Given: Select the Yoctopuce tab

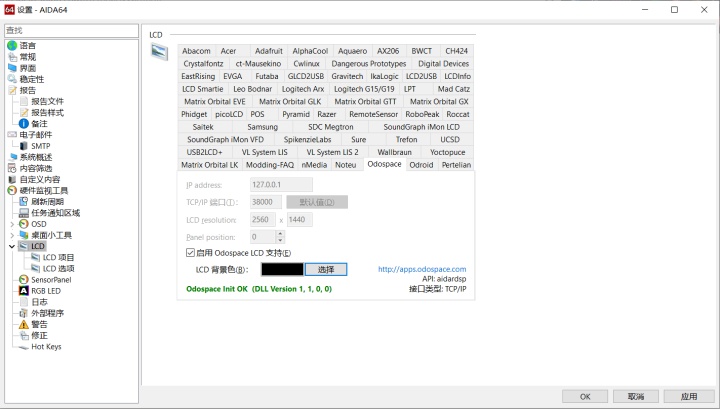Looking at the screenshot, I should (x=448, y=152).
